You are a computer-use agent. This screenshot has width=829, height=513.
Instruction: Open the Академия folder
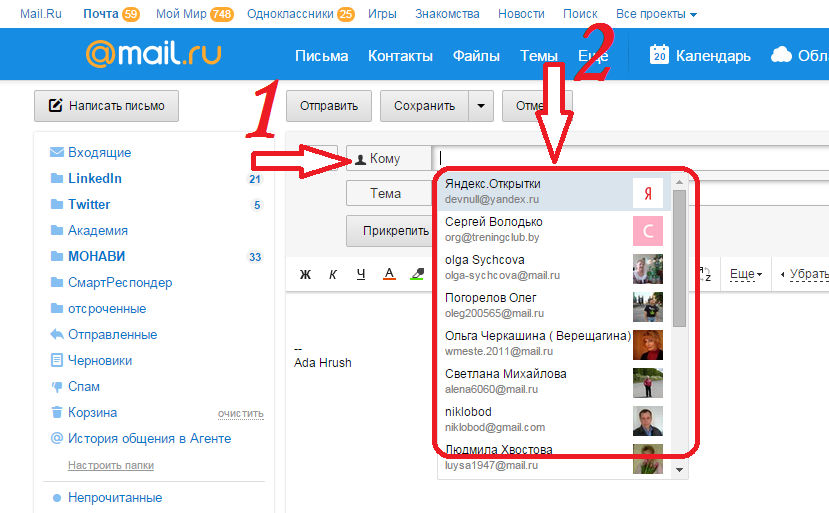click(98, 230)
